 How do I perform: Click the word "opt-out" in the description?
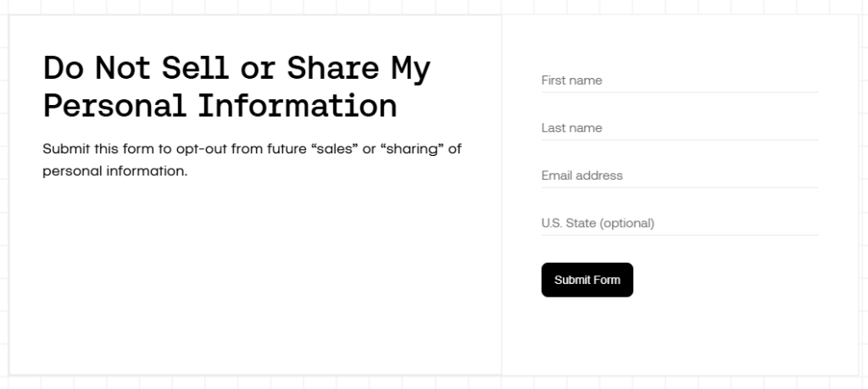click(201, 149)
